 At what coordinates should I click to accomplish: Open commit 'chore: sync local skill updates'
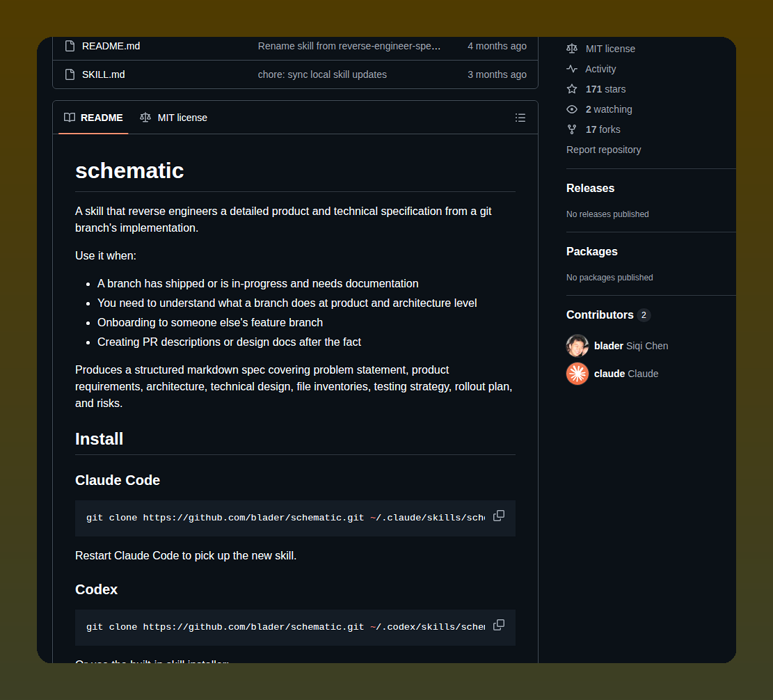(x=322, y=74)
